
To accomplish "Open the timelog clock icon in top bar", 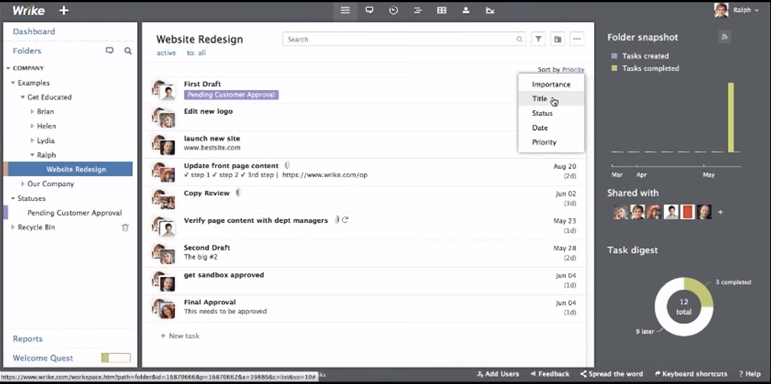I will click(393, 10).
